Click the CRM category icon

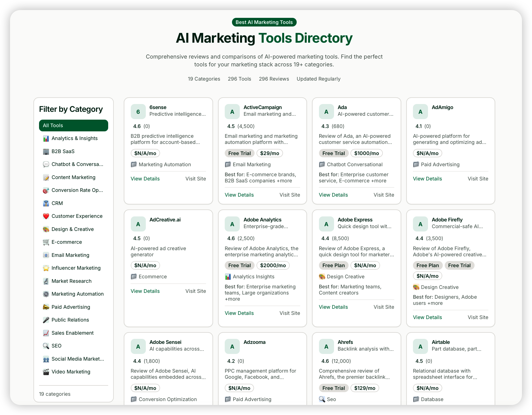46,203
